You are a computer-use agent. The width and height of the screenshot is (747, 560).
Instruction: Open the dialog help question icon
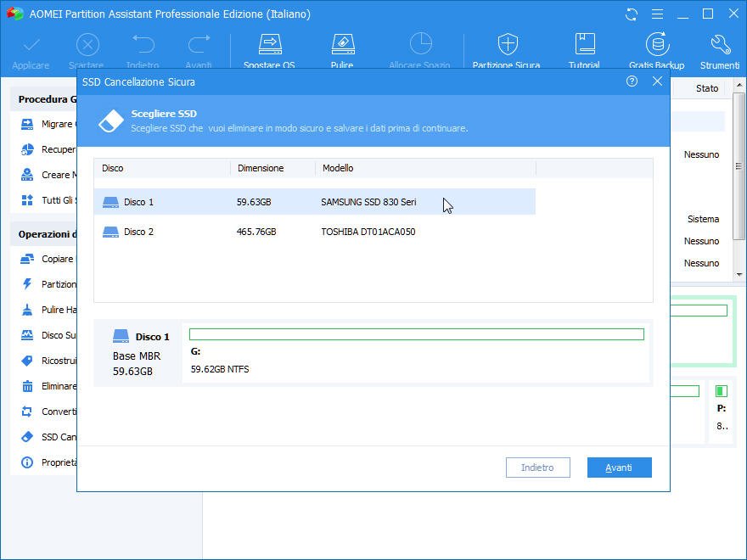click(x=632, y=81)
